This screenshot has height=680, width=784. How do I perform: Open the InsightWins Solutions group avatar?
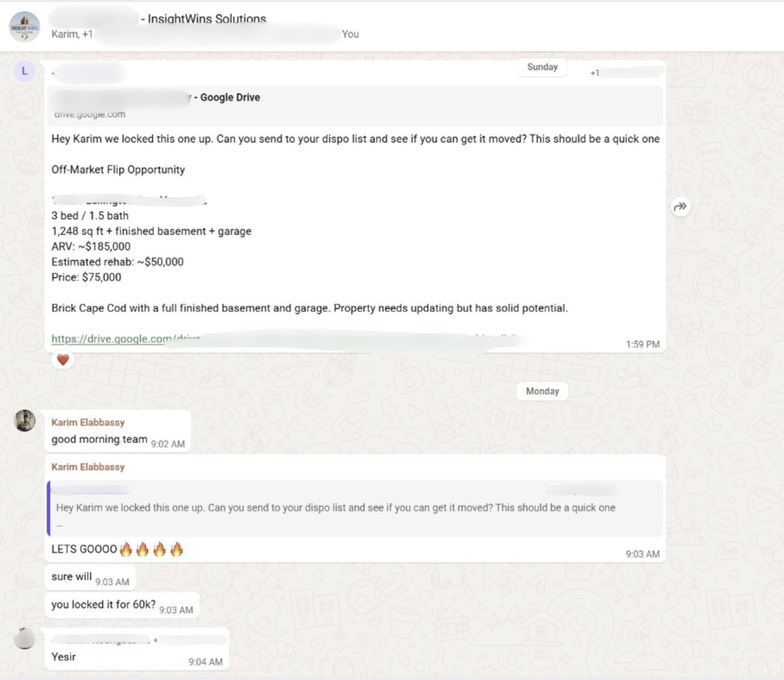pos(24,26)
